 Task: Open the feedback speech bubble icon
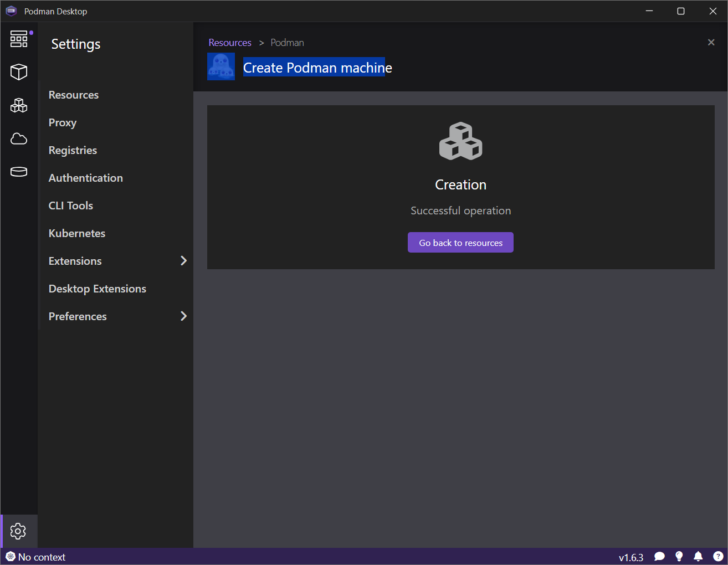click(x=659, y=557)
